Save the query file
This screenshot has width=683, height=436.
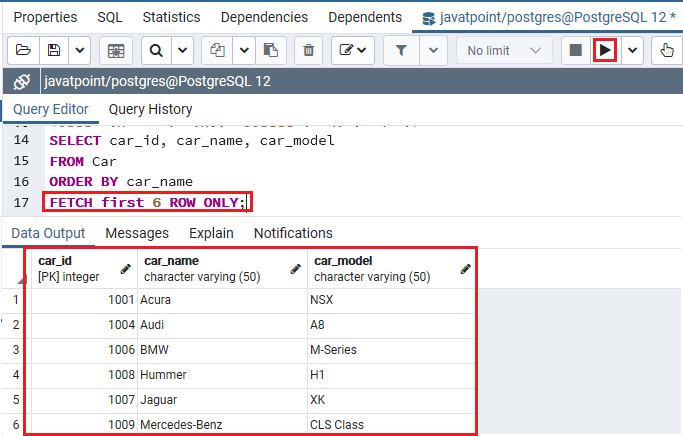[54, 51]
